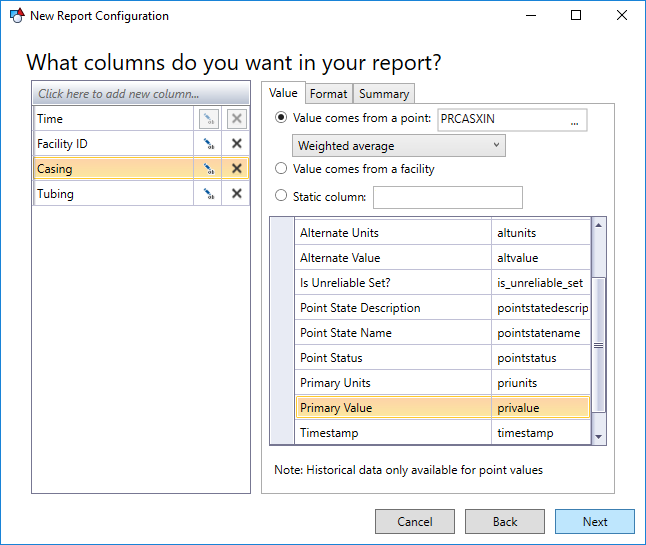Minimize the New Report Configuration window
This screenshot has width=646, height=545.
531,15
